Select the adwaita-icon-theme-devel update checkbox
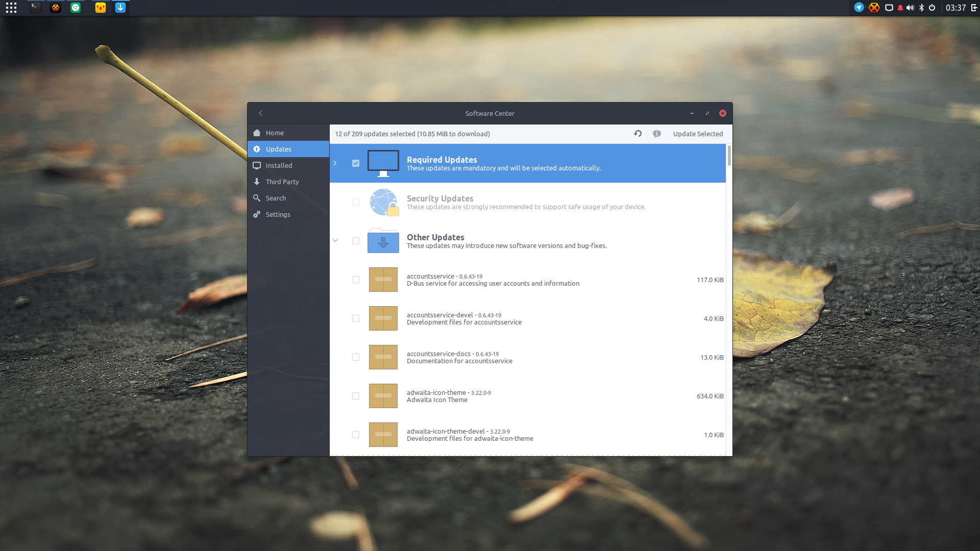 356,435
